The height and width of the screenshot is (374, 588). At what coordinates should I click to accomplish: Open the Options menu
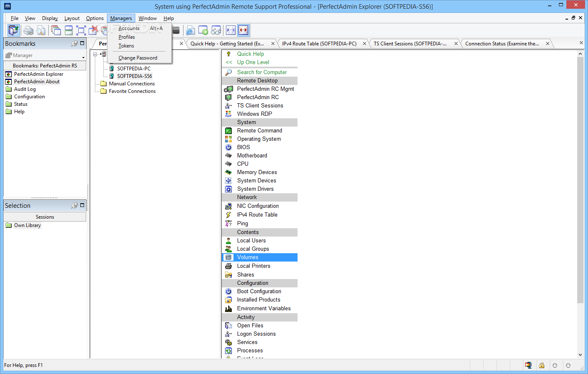pos(95,18)
